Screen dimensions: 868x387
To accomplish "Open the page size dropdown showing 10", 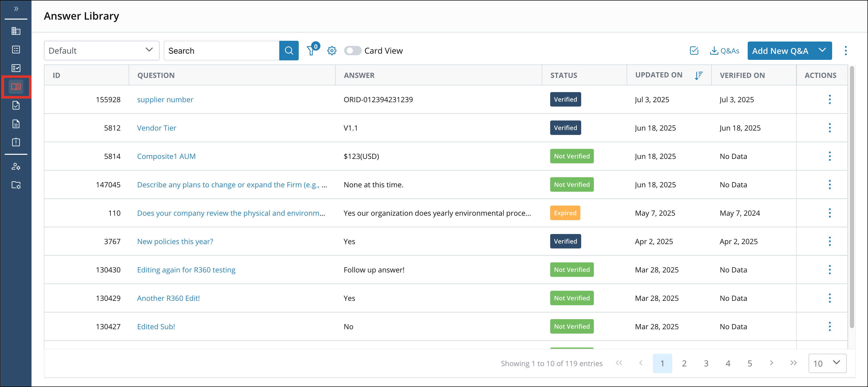I will point(827,363).
